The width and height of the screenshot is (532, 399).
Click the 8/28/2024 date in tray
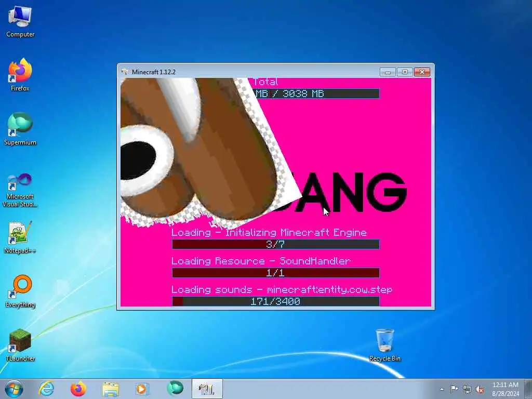coord(506,394)
